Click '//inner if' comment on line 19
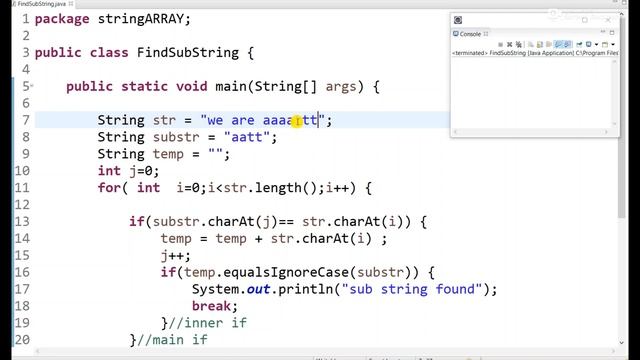The height and width of the screenshot is (360, 640). click(208, 323)
